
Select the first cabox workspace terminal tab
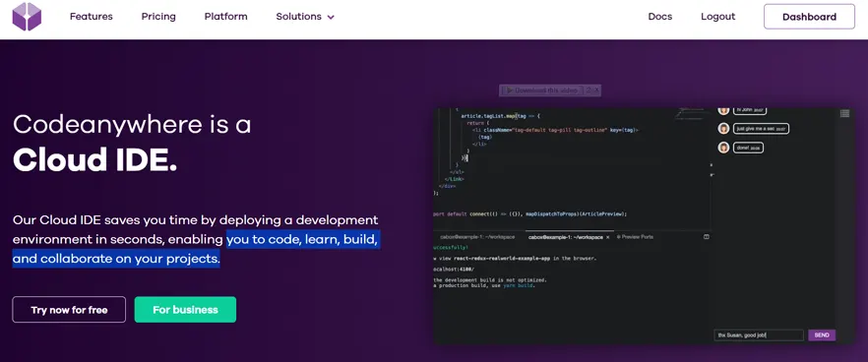coord(476,237)
